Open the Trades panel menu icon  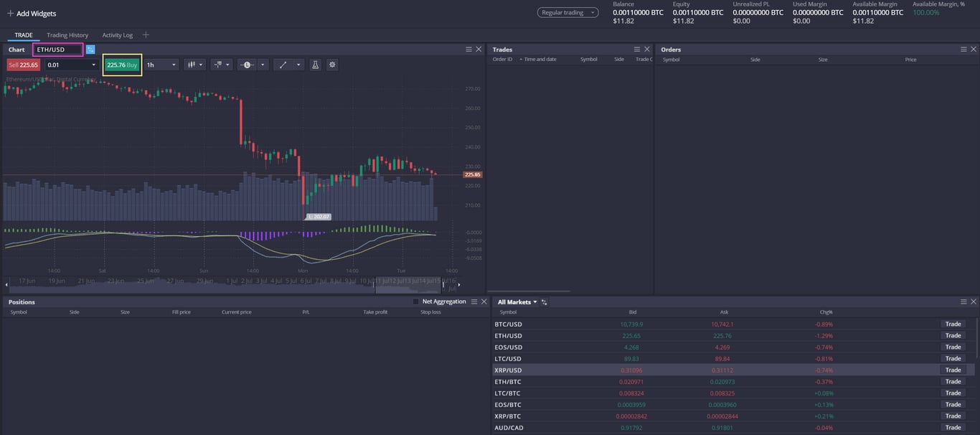(x=637, y=49)
